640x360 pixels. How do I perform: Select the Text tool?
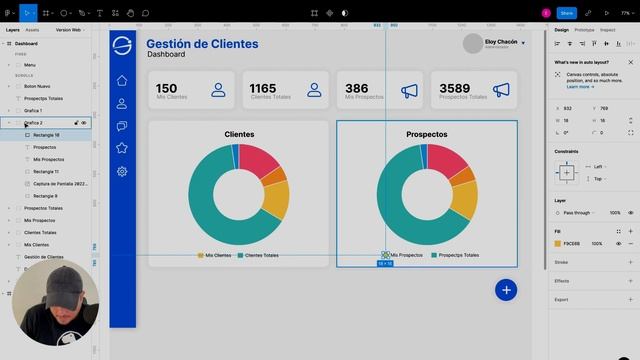[x=100, y=13]
